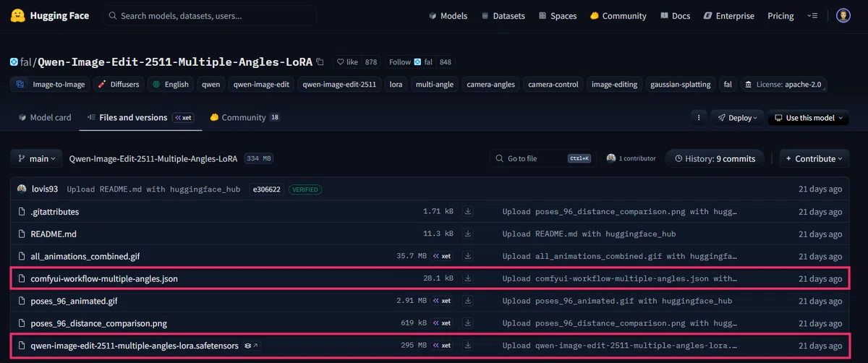Open the safetensors file info icon
The image size is (868, 363).
251,346
